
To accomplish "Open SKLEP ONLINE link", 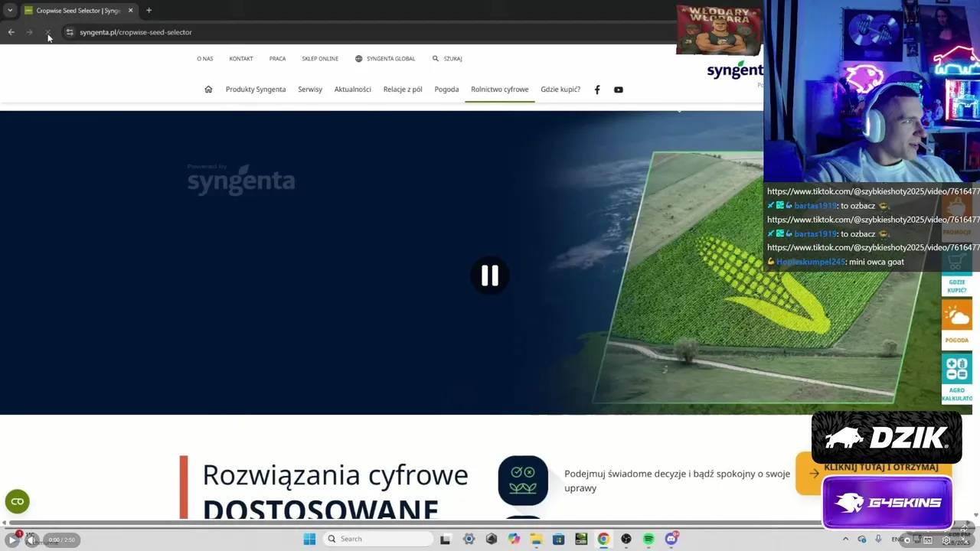I will 320,58.
